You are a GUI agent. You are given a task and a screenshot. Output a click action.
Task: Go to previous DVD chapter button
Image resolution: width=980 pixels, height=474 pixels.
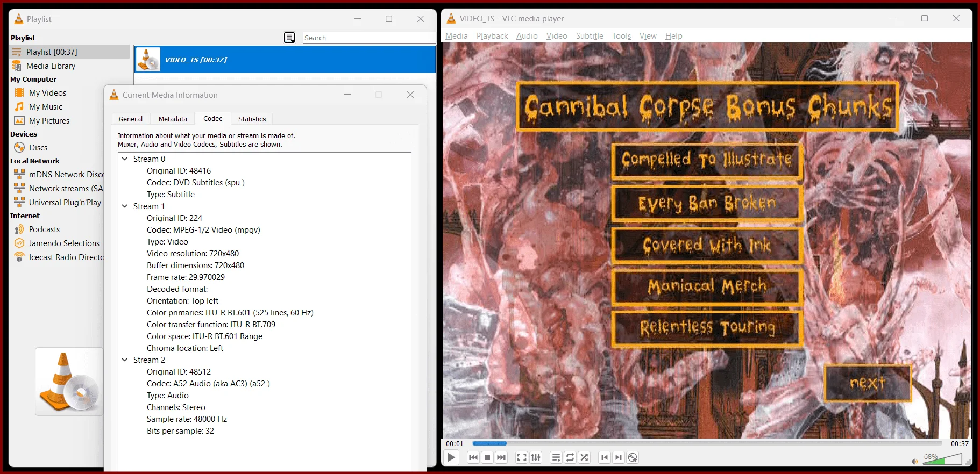coord(605,457)
